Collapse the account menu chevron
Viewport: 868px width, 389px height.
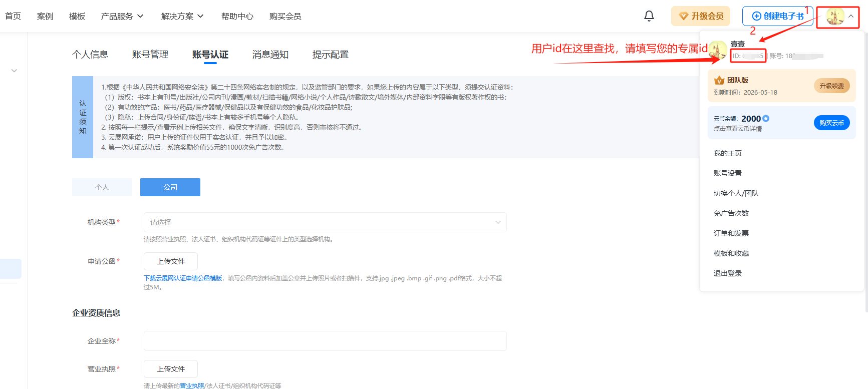851,16
